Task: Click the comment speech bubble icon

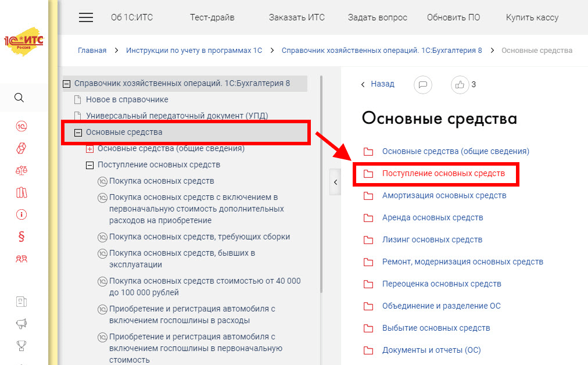Action: [x=422, y=85]
